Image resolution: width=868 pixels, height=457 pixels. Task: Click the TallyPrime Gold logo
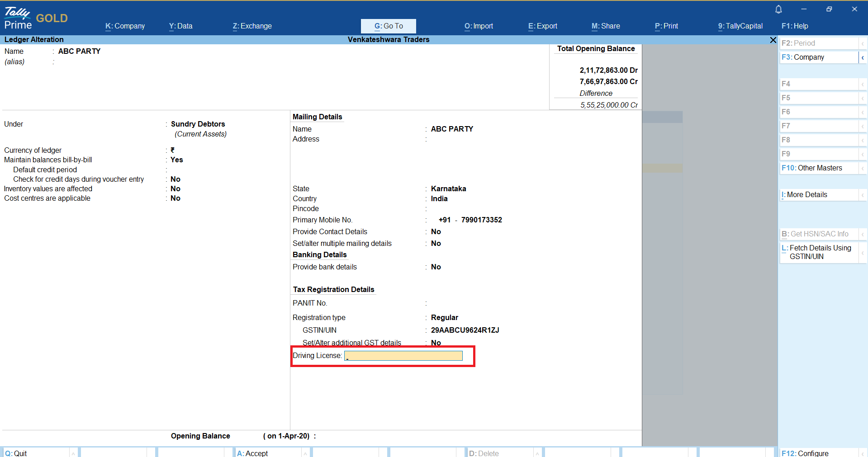point(36,19)
